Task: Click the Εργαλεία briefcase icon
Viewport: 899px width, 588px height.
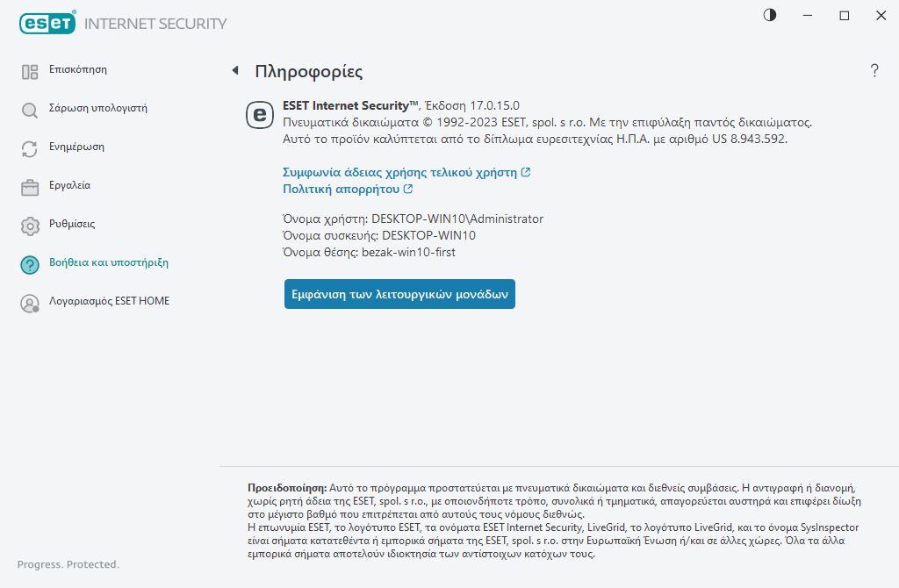Action: click(30, 188)
